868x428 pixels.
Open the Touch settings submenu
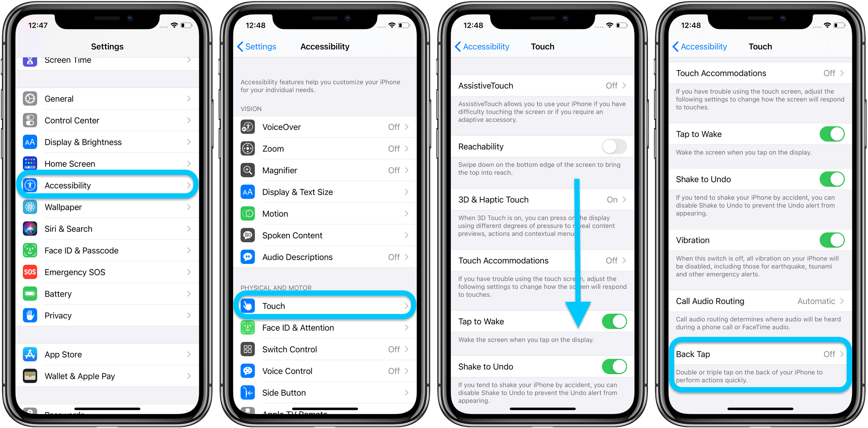point(326,305)
